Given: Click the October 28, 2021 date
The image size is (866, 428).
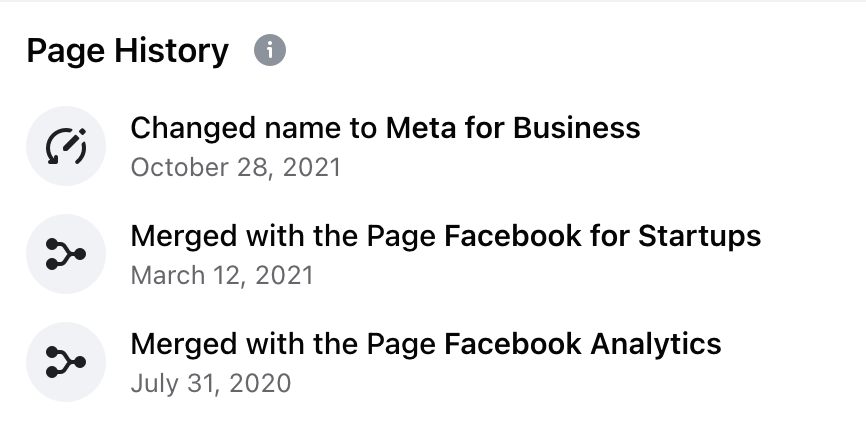Looking at the screenshot, I should click(235, 167).
